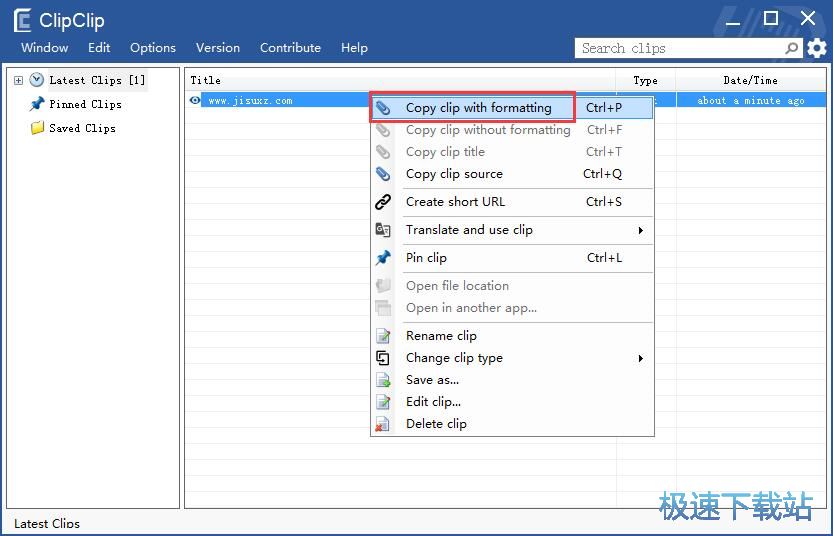
Task: Click the Saved Clips folder icon
Action: click(x=37, y=128)
